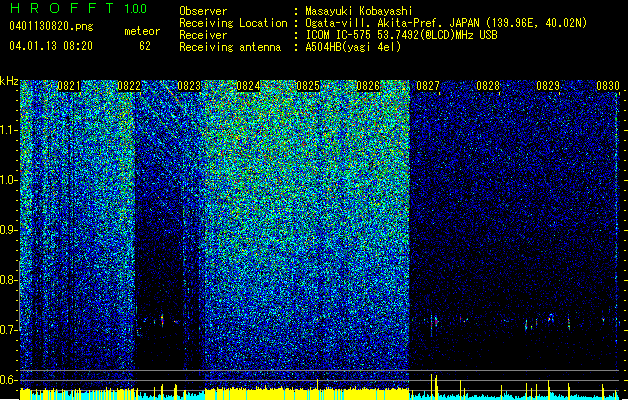Click the A504HB(yagi 4el) antenna text
Viewport: 629px width, 400px height.
click(x=353, y=47)
